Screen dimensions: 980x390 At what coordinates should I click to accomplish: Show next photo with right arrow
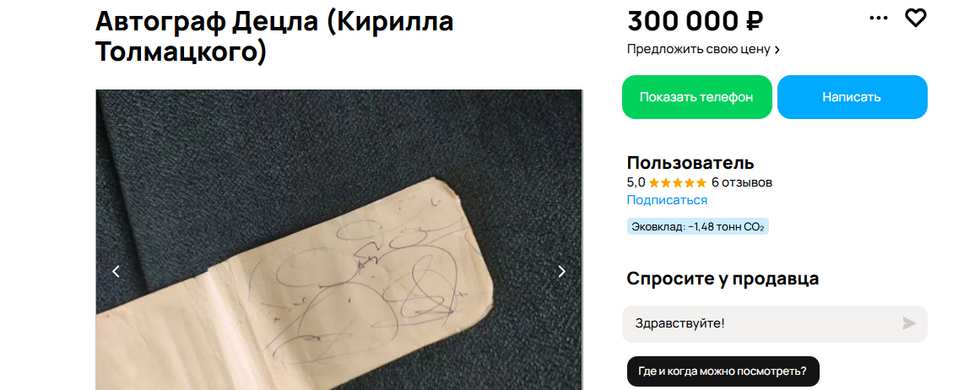click(562, 271)
